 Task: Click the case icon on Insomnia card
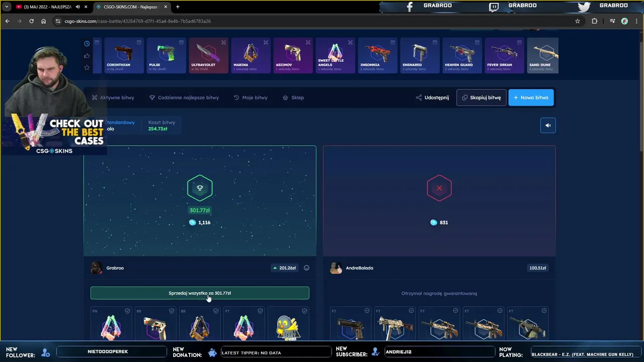tap(392, 43)
